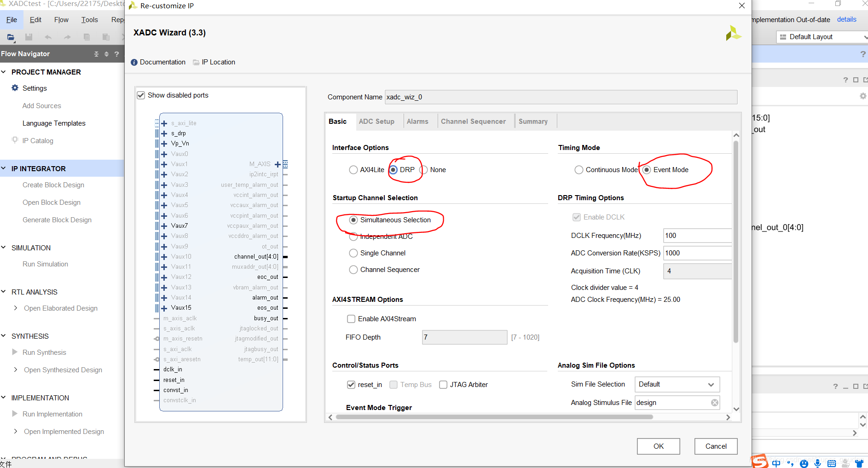Select the None interface option
Image resolution: width=868 pixels, height=468 pixels.
[x=423, y=170]
